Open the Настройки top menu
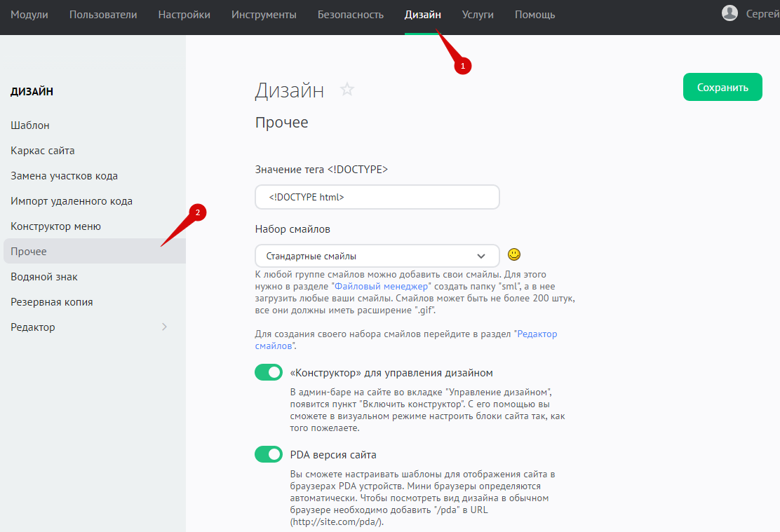Viewport: 780px width, 532px height. 184,15
